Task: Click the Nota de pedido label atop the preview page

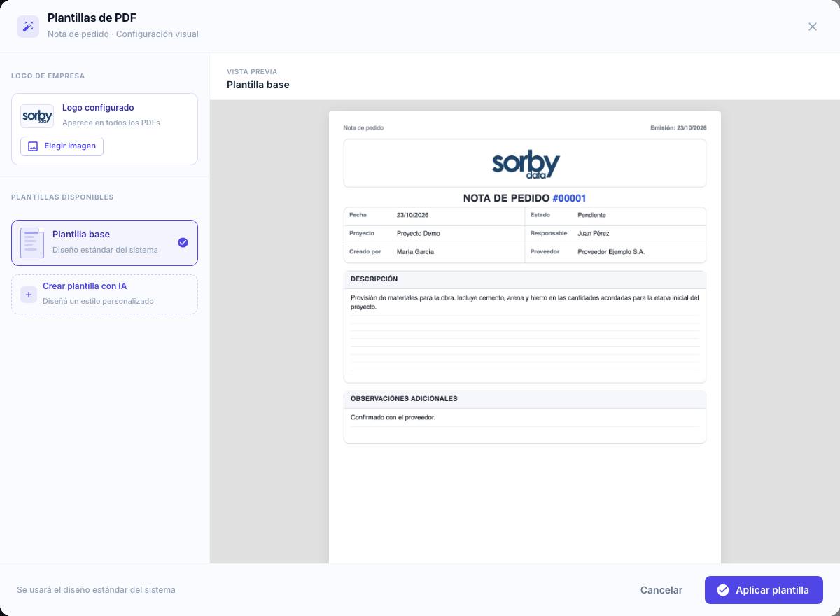Action: [x=363, y=128]
